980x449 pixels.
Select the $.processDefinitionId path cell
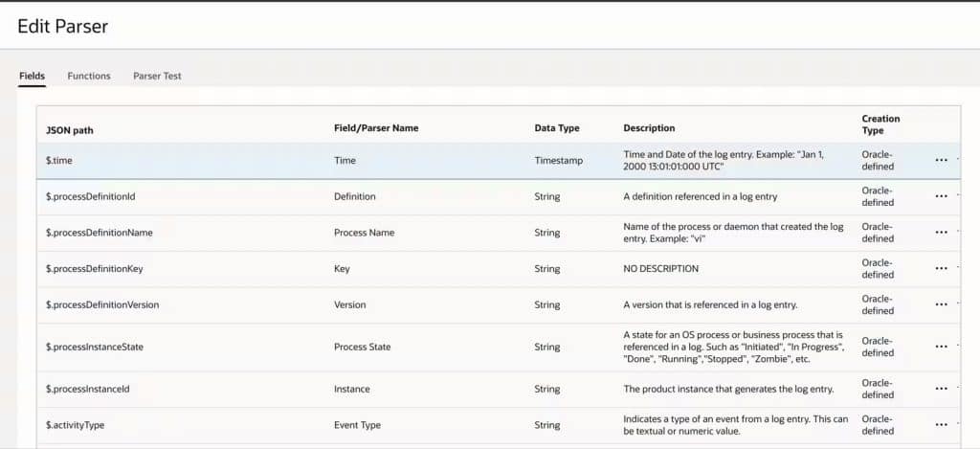coord(91,196)
